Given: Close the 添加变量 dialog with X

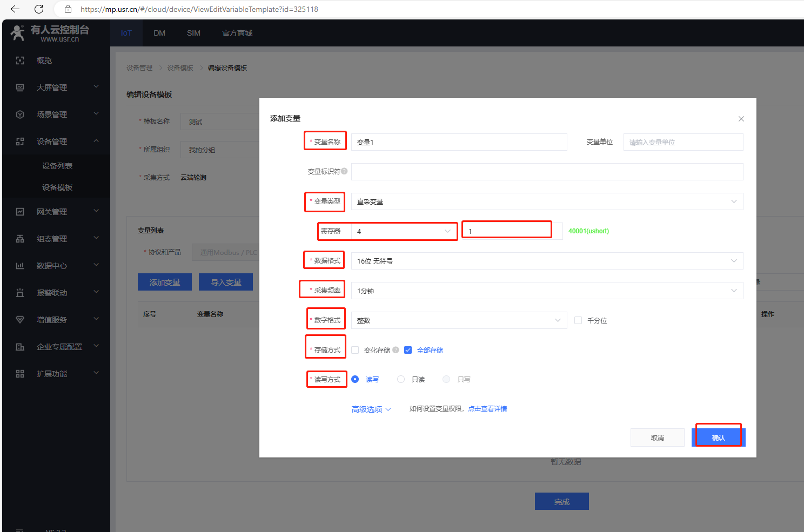Looking at the screenshot, I should tap(741, 119).
